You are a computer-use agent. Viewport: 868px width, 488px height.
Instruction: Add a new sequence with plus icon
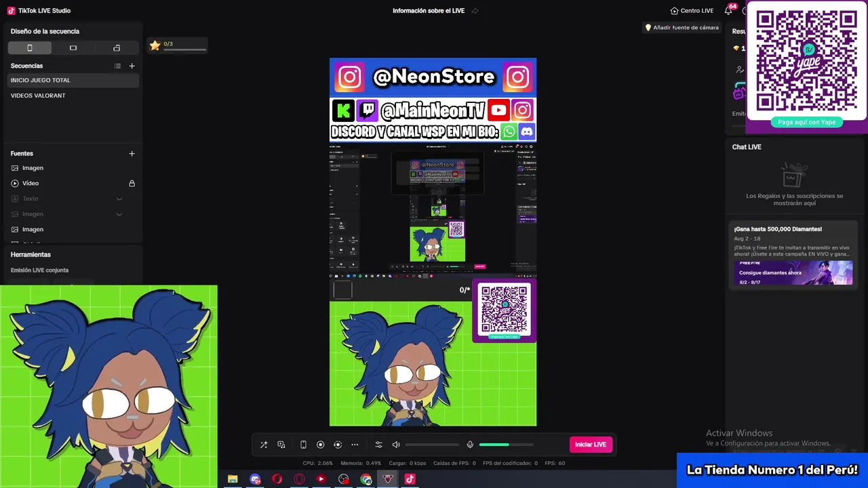[132, 66]
